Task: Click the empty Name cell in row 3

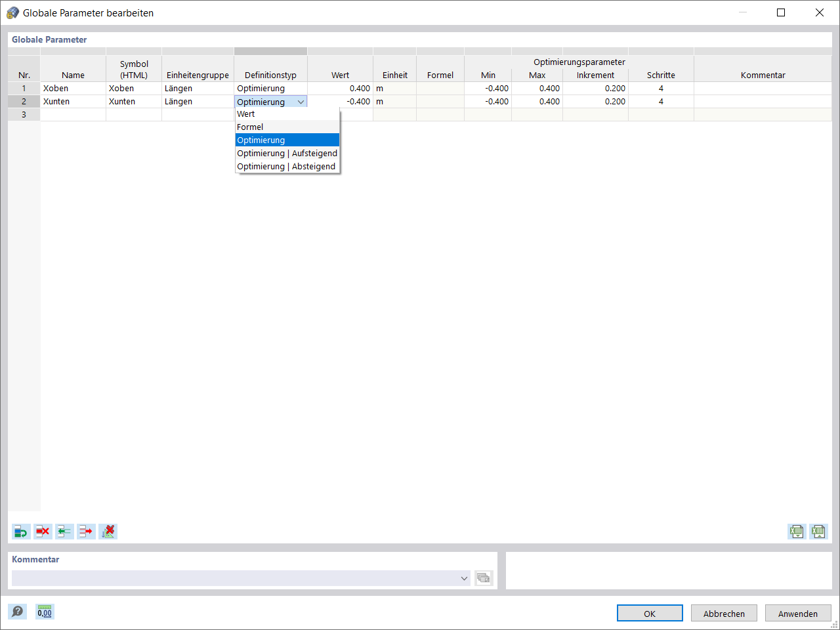Action: pyautogui.click(x=73, y=115)
